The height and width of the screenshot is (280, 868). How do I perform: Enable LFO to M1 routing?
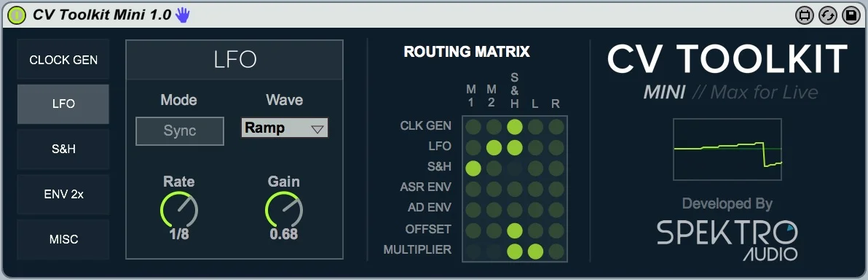[x=473, y=147]
